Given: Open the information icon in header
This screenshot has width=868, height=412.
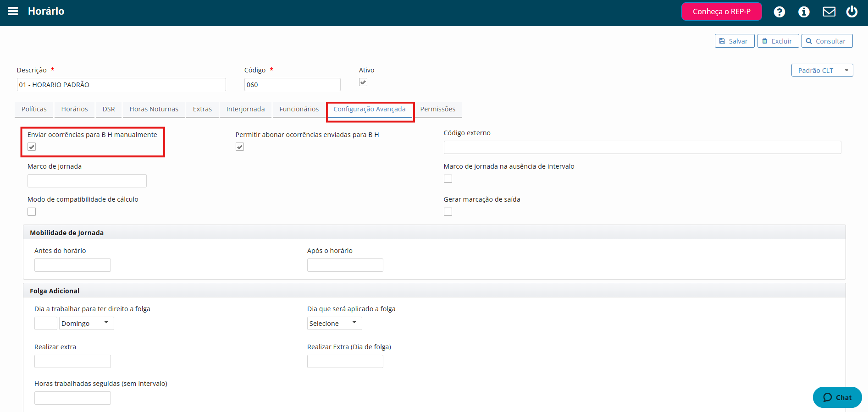Looking at the screenshot, I should tap(804, 12).
